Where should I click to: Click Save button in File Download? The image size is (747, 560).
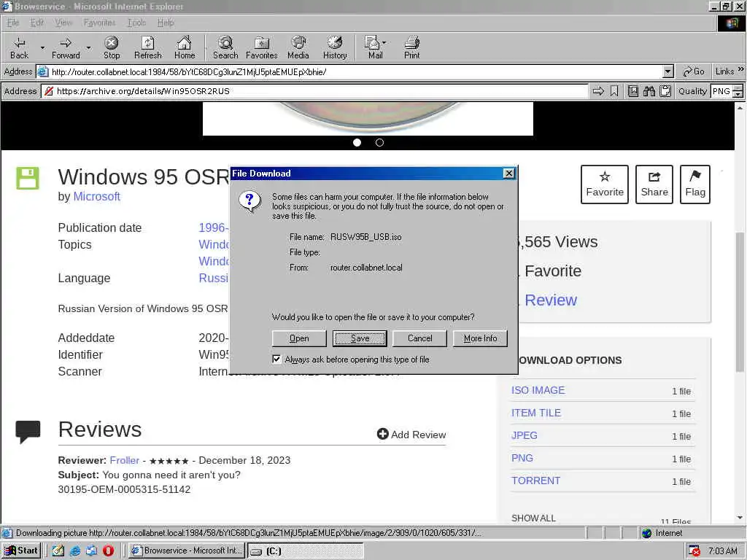point(360,338)
